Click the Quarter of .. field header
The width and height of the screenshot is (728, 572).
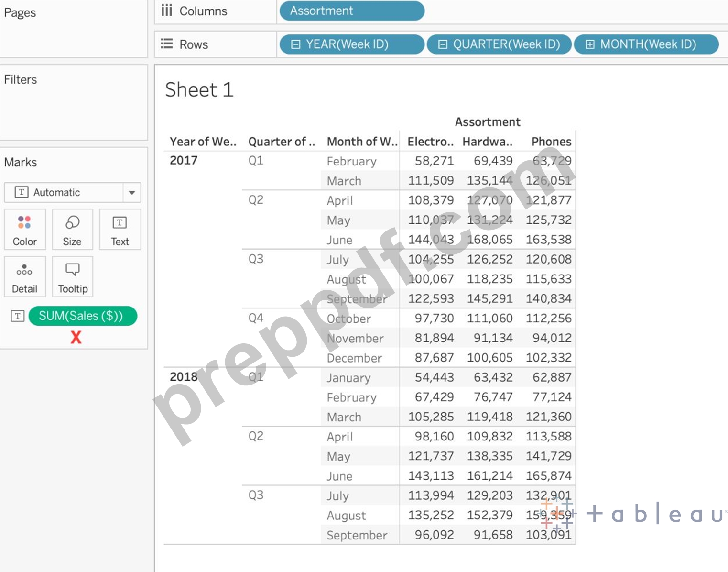tap(282, 142)
